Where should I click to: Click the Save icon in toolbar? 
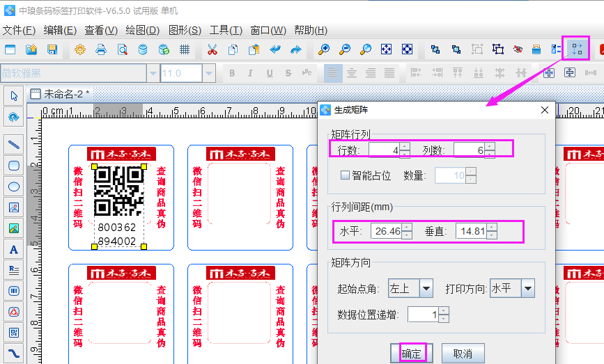coord(52,49)
